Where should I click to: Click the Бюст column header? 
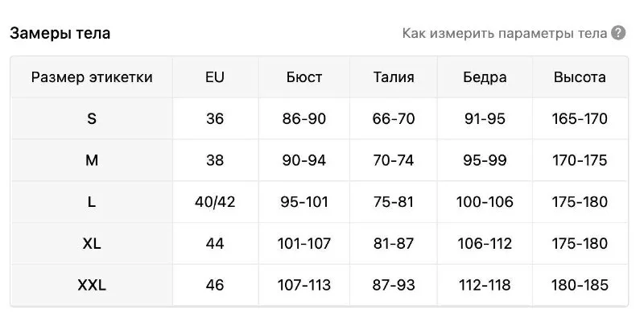[304, 77]
